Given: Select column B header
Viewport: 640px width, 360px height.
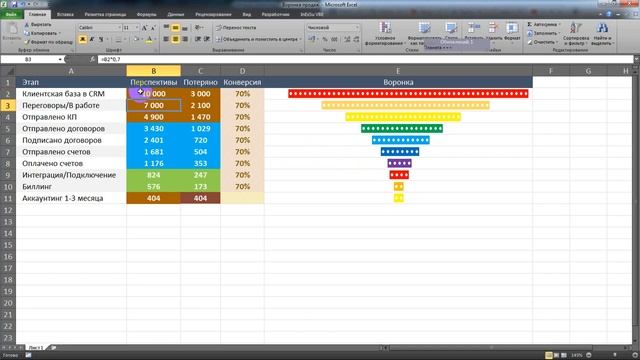Looking at the screenshot, I should tap(153, 71).
